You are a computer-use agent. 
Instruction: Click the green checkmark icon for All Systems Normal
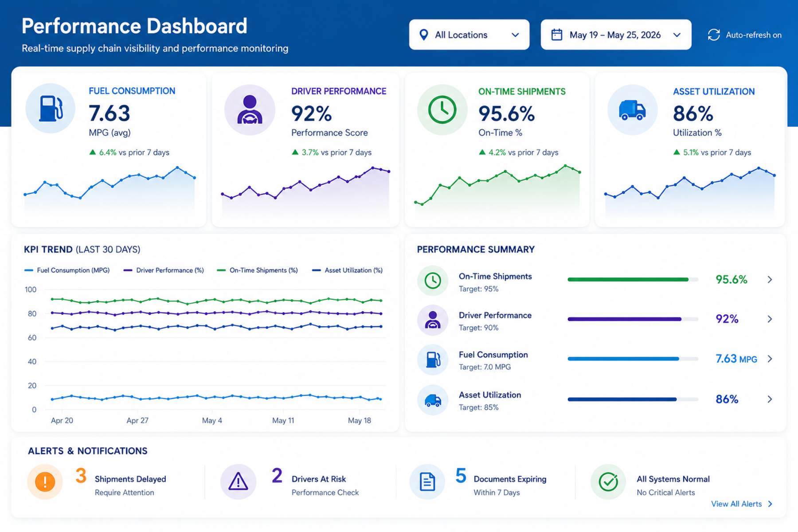(608, 482)
